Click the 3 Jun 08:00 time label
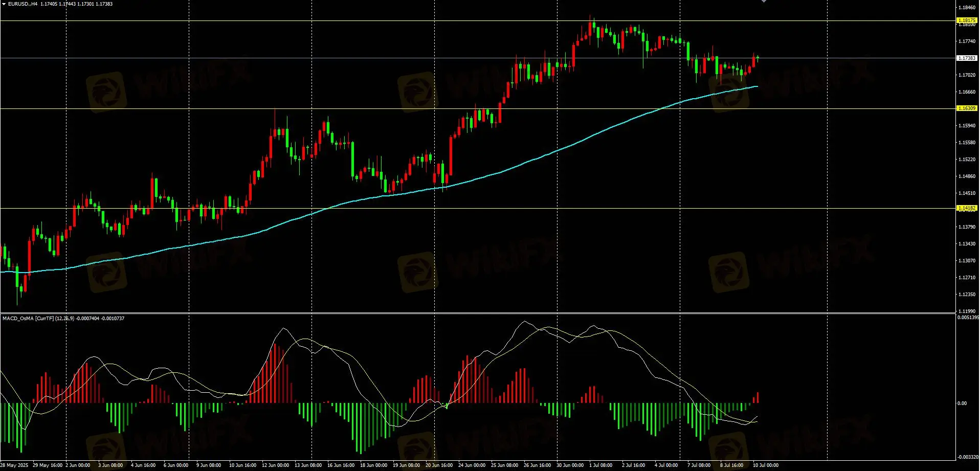Image resolution: width=980 pixels, height=471 pixels. click(110, 465)
